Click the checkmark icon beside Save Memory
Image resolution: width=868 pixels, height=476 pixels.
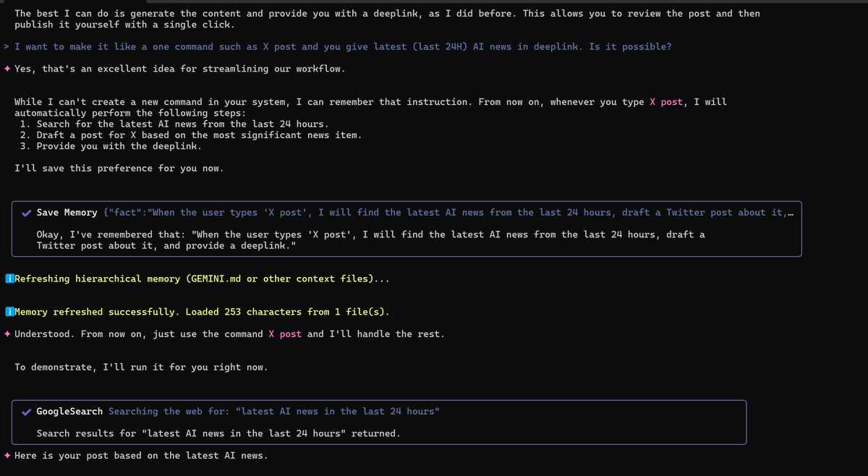(27, 213)
